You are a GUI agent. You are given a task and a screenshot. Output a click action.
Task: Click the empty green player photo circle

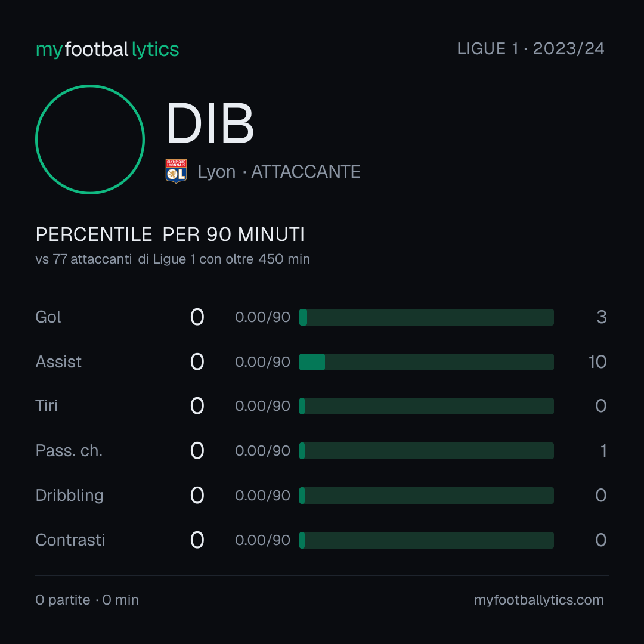point(90,139)
